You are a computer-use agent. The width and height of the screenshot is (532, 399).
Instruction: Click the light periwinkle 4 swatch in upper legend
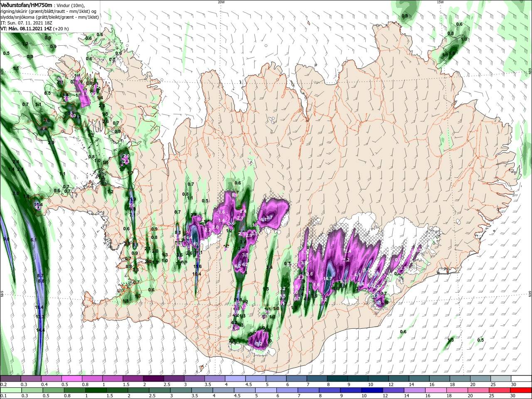point(235,379)
